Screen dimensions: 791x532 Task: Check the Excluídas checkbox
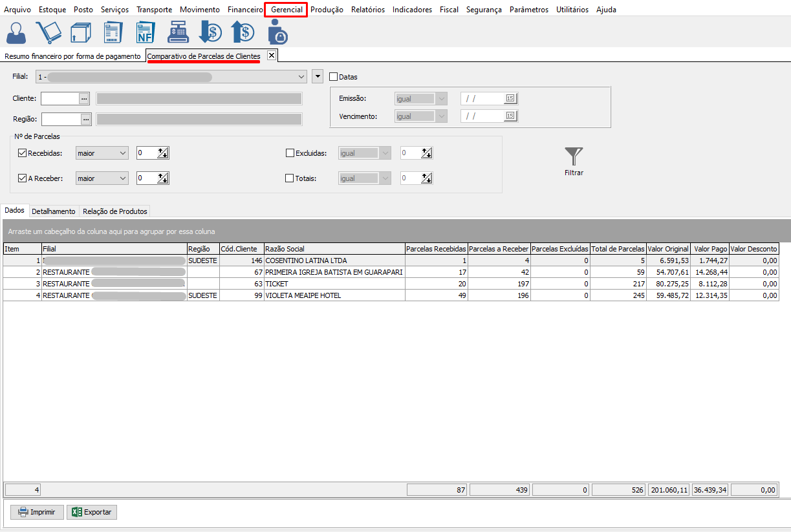point(290,153)
